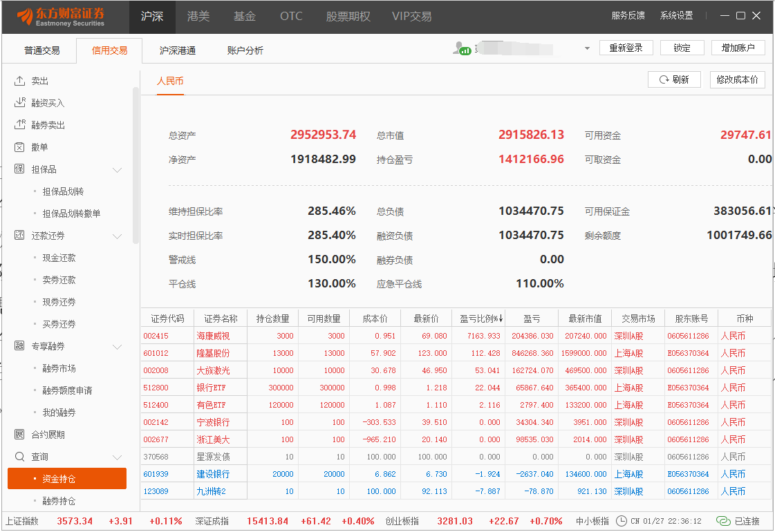Viewport: 775px width, 532px height.
Task: Click the account user avatar icon
Action: pyautogui.click(x=462, y=48)
